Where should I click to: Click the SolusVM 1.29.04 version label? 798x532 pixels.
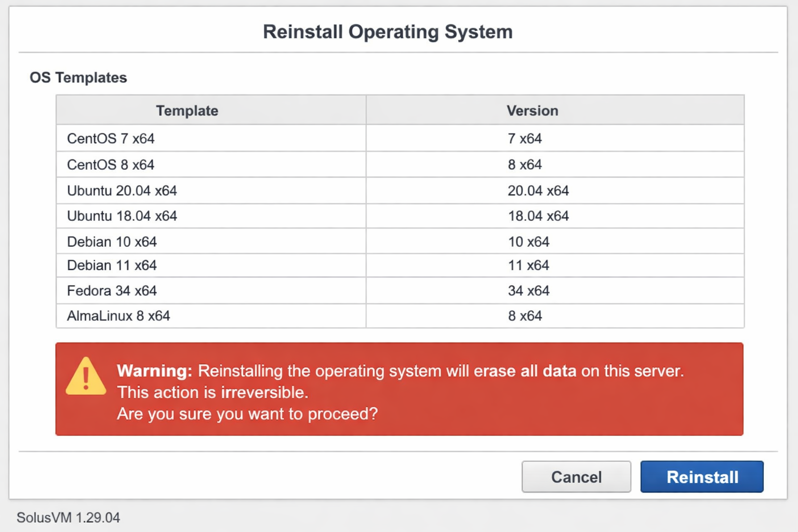click(x=68, y=517)
